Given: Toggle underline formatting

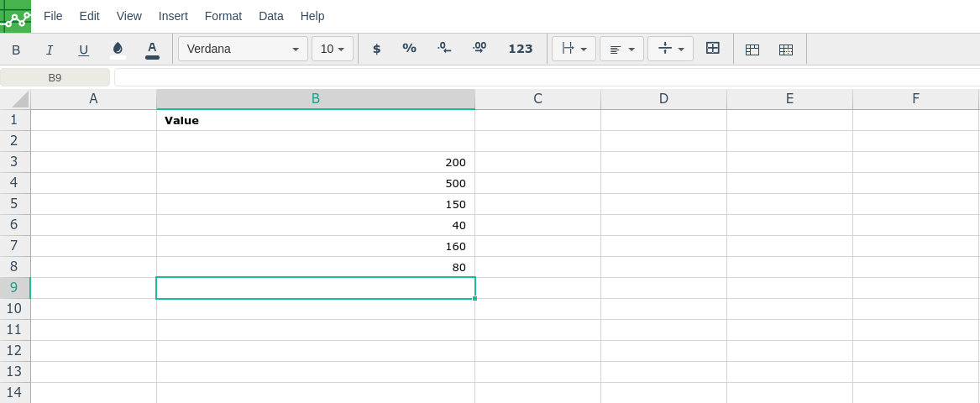Looking at the screenshot, I should tap(83, 50).
